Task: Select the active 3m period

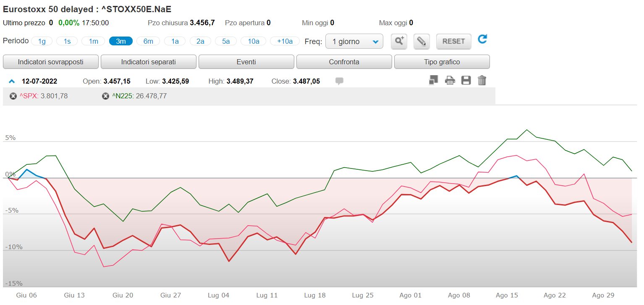Action: tap(121, 41)
